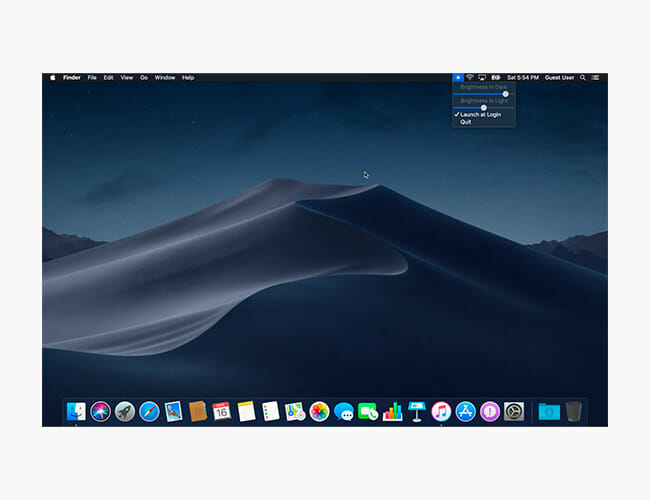
Task: Open System Preferences gear in Dock
Action: (x=514, y=411)
